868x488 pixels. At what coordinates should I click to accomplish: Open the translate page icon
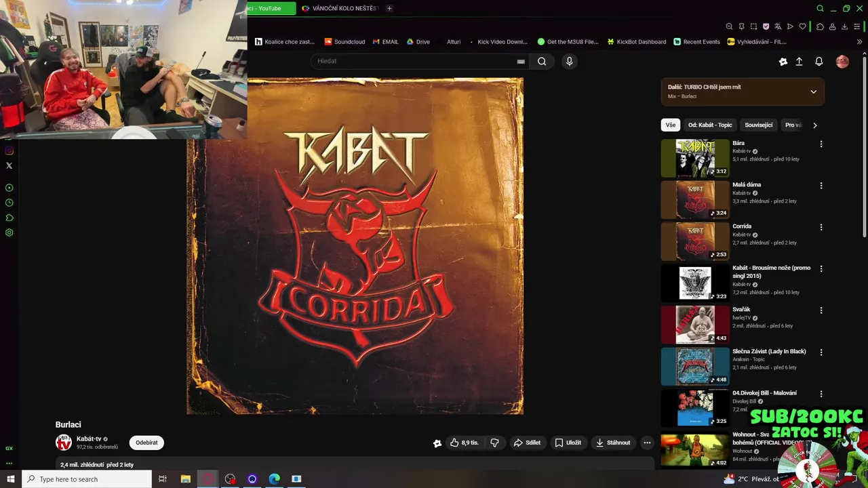pos(778,26)
